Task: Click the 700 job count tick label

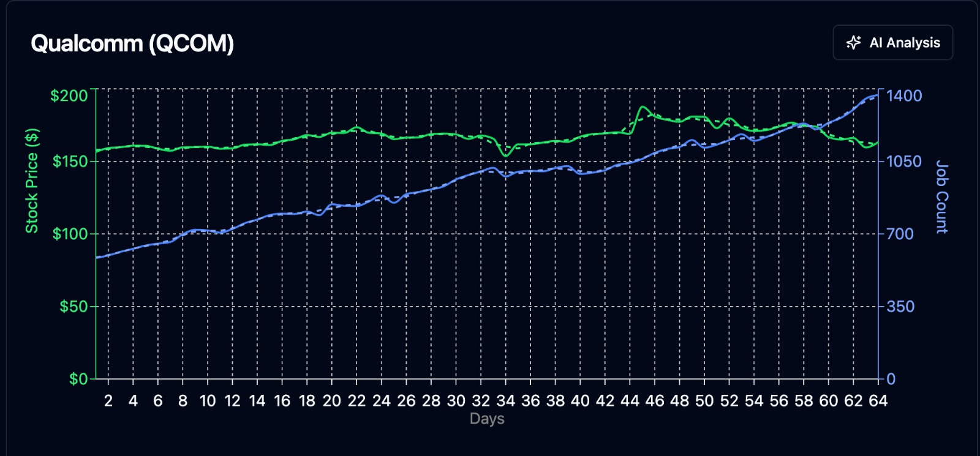Action: click(900, 234)
